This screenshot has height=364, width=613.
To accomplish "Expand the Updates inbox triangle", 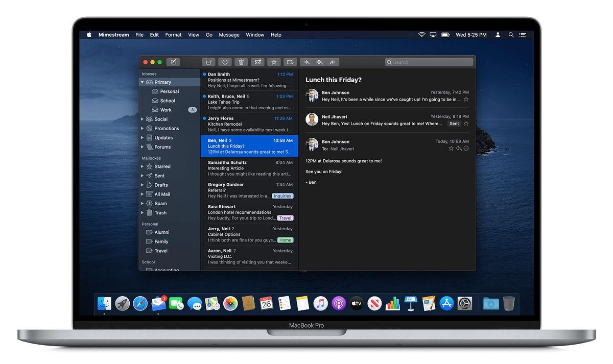I will [143, 138].
